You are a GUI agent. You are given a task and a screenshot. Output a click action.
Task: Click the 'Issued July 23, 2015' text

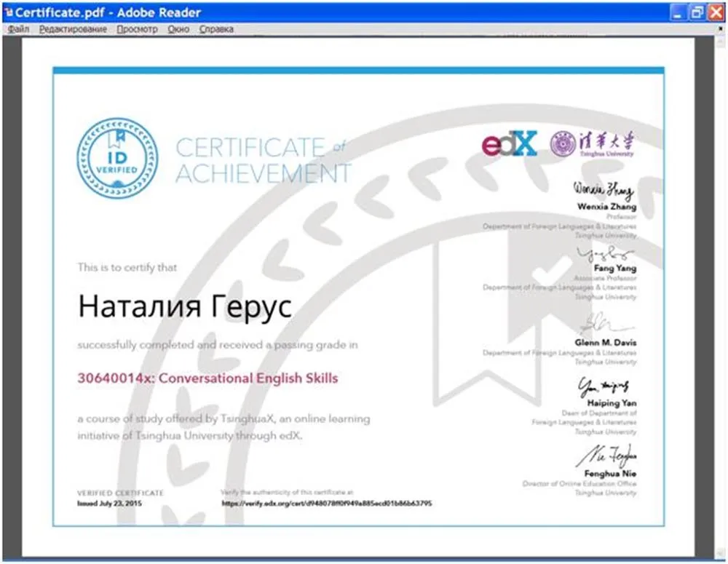point(110,503)
